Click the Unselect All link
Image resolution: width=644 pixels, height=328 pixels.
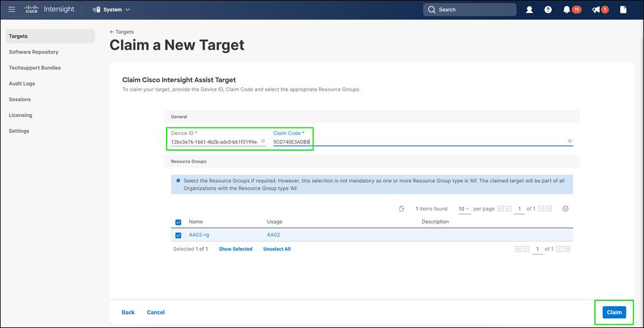point(277,249)
